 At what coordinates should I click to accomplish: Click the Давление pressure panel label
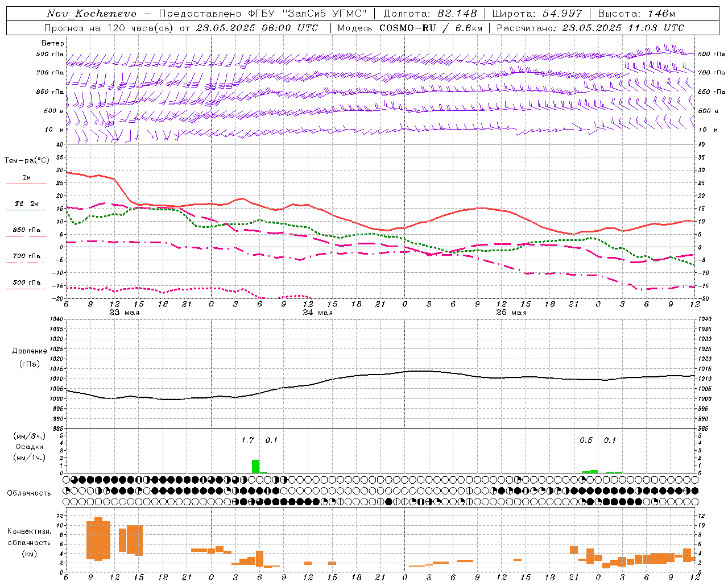30,351
